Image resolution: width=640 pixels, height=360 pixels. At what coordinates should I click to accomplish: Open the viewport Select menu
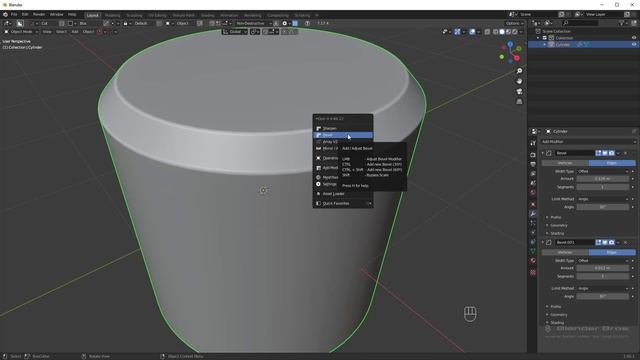click(61, 32)
